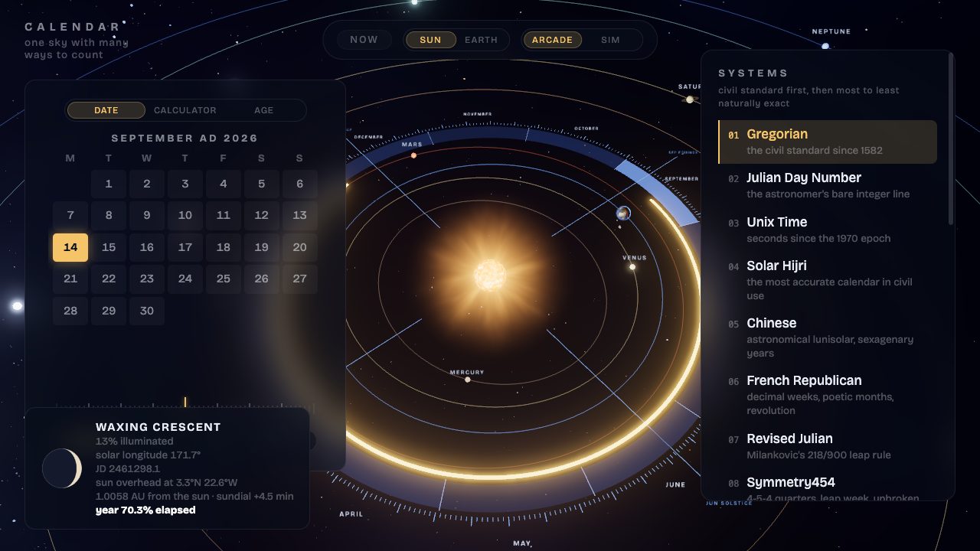Switch view to EARTH centered
This screenshot has height=551, width=980.
tap(481, 40)
